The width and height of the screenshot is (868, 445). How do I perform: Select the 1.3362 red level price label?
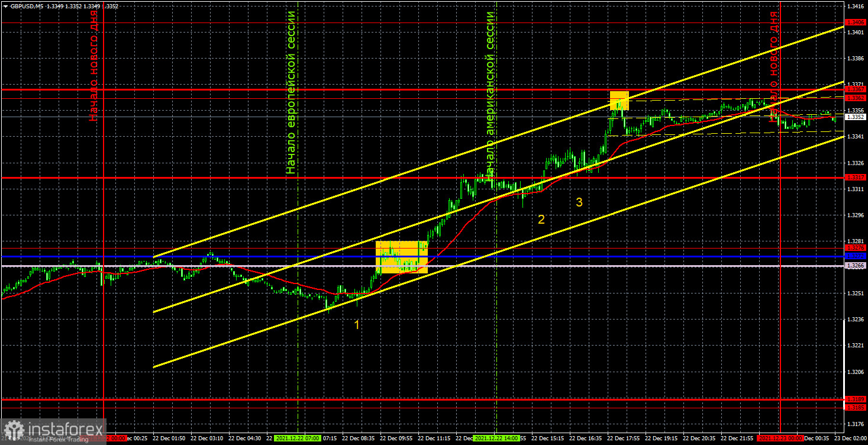tap(856, 98)
